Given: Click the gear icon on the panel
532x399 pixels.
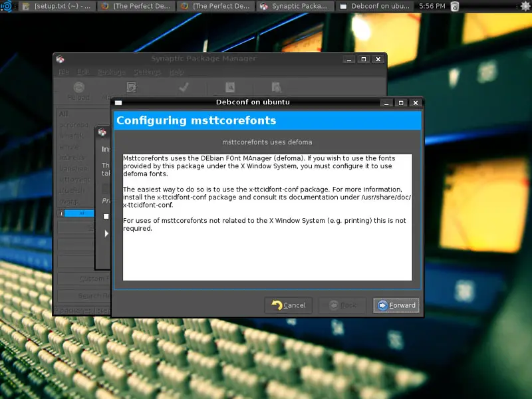Looking at the screenshot, I should point(525,6).
